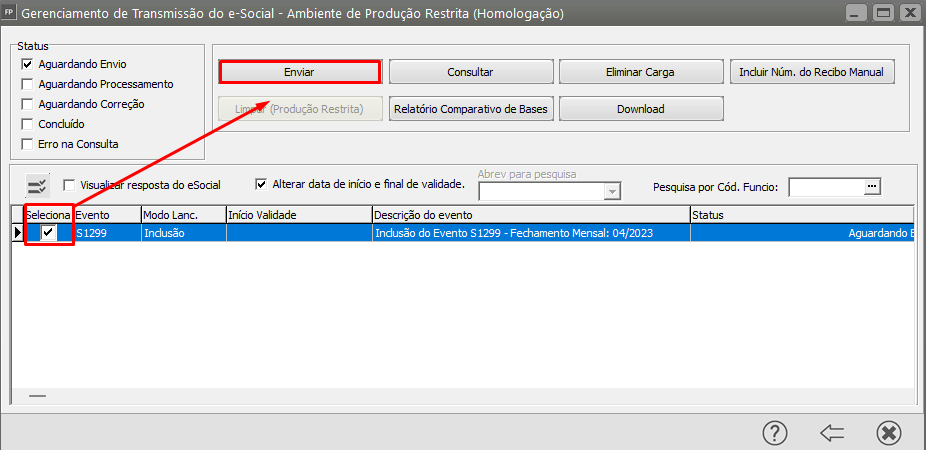Click the Evento column header
This screenshot has width=926, height=450.
(x=107, y=215)
